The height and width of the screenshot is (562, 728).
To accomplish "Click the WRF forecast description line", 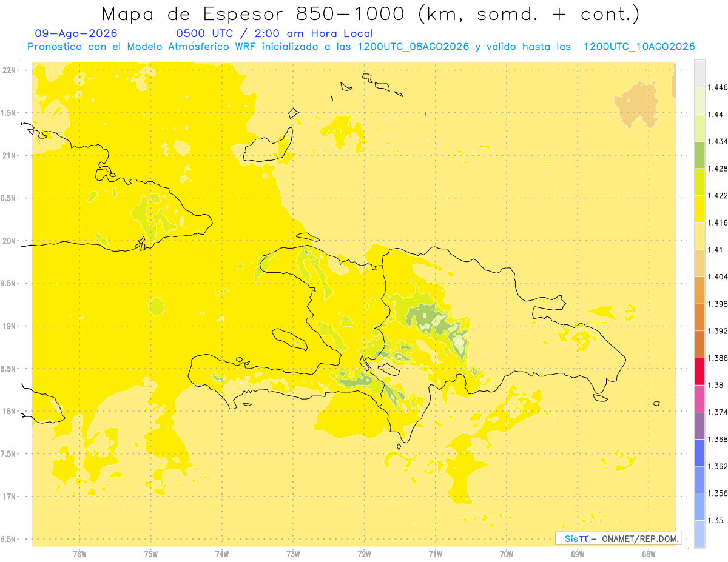I will pyautogui.click(x=361, y=47).
